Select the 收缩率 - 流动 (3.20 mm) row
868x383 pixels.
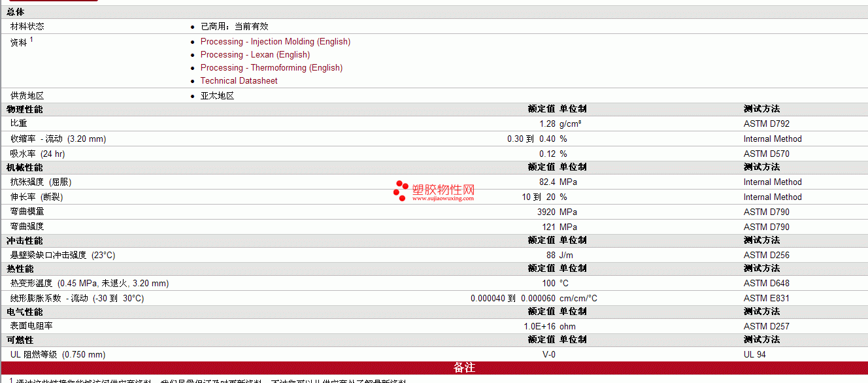pos(434,139)
